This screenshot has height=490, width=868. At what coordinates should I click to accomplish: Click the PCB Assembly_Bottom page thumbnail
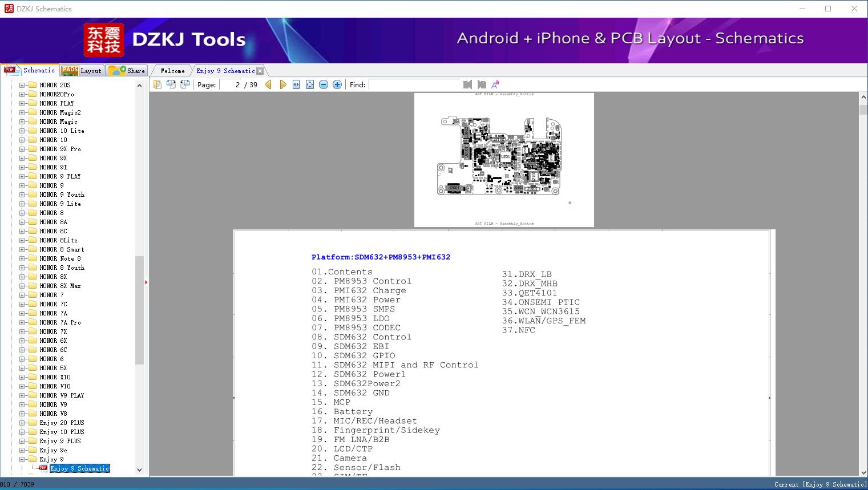504,160
